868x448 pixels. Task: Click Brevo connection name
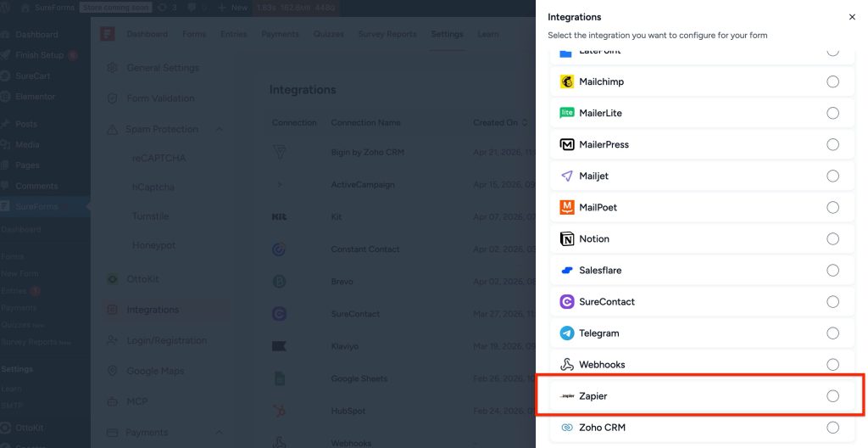342,282
